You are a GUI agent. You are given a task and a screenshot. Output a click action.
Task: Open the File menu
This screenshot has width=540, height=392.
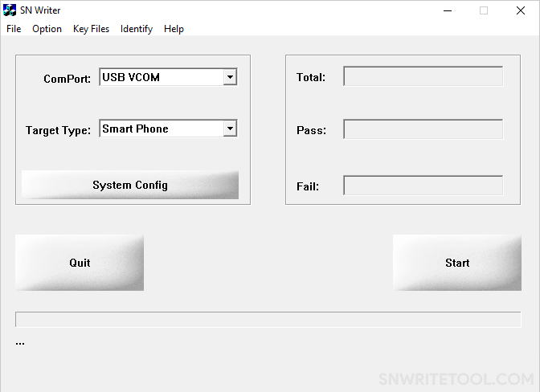click(14, 29)
